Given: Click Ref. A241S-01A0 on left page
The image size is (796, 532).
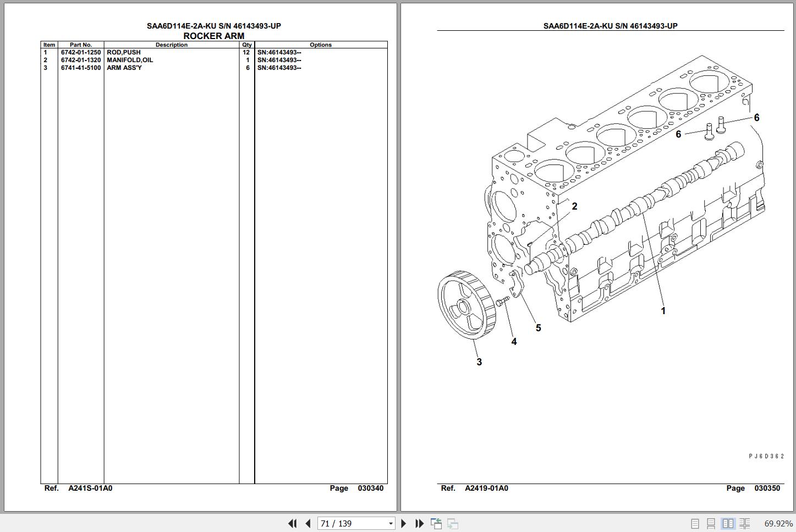Looking at the screenshot, I should 78,488.
